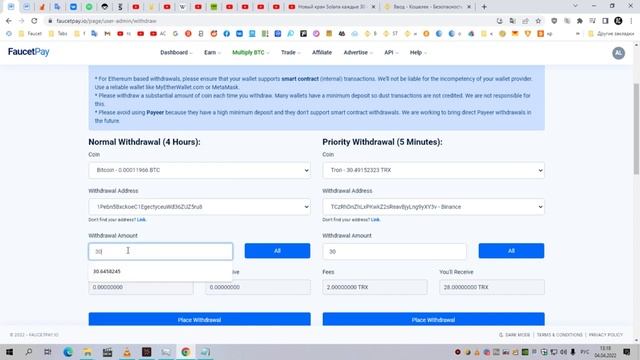
Task: Open the Advertise menu
Action: (x=358, y=53)
